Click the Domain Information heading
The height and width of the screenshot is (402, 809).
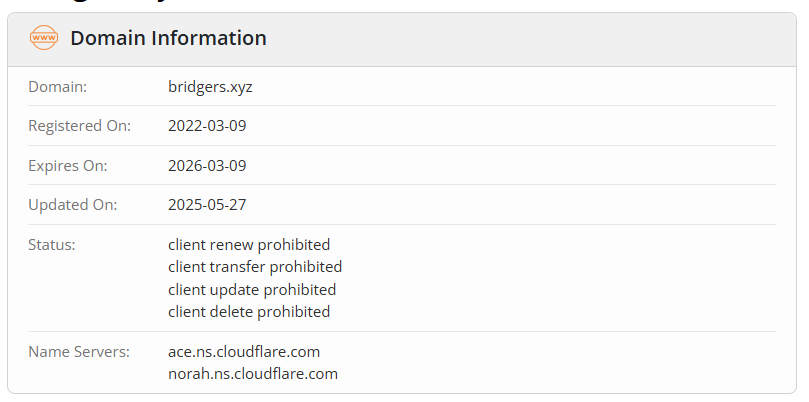point(168,39)
